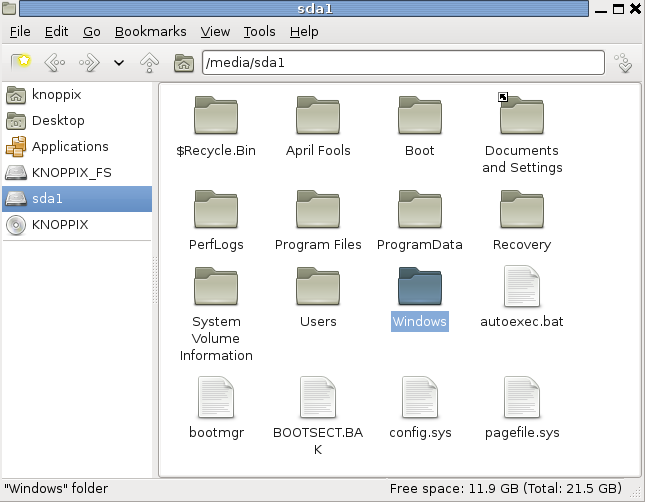Image resolution: width=645 pixels, height=502 pixels.
Task: Select the sda1 drive in sidebar
Action: coord(77,199)
